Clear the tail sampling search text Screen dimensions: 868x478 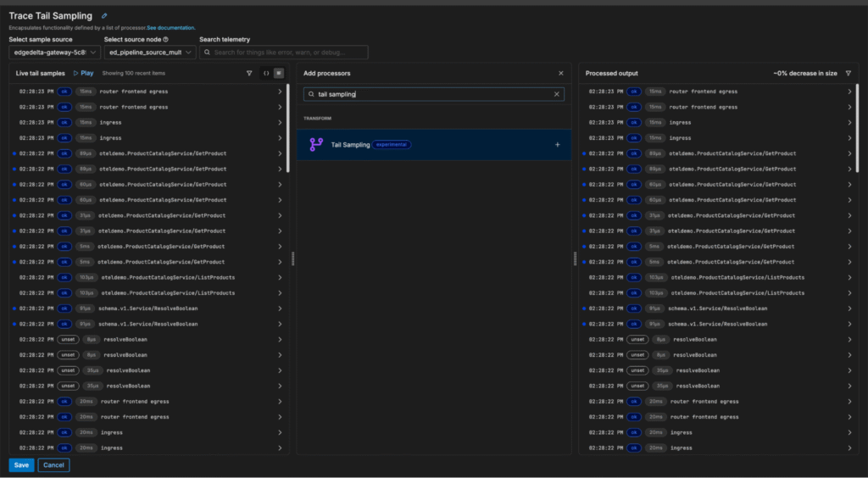click(x=557, y=94)
